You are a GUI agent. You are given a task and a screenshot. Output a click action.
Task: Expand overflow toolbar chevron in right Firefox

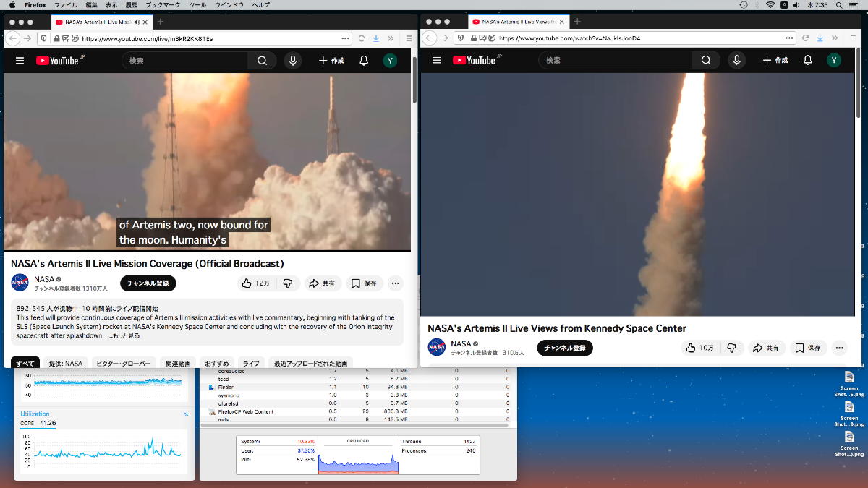click(x=835, y=38)
